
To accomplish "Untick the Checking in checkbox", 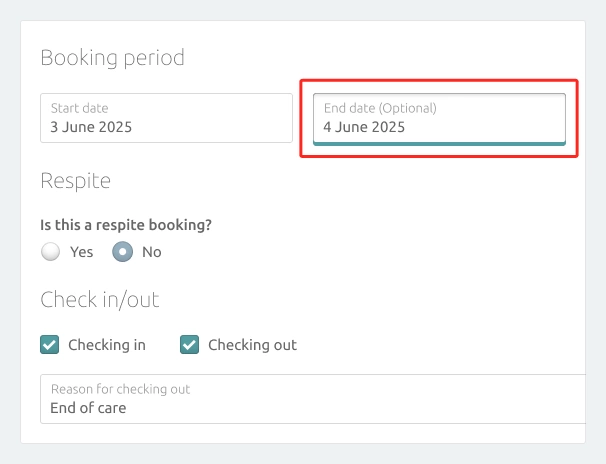I will (x=49, y=345).
